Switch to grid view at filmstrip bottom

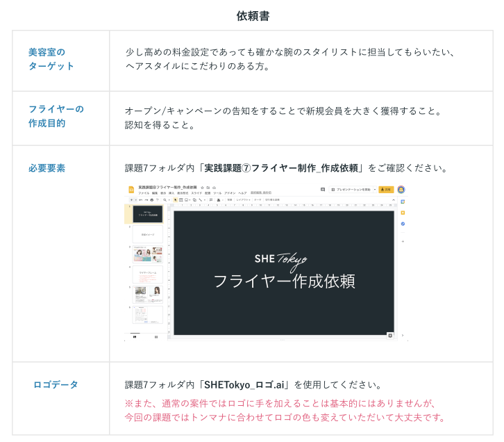(x=156, y=336)
